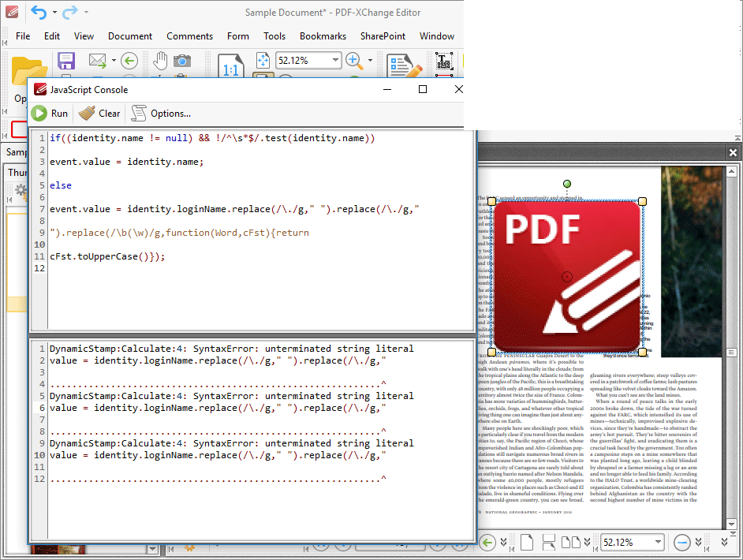Click the Actual Size 1:1 icon
Viewport: 743px width, 560px height.
click(231, 65)
